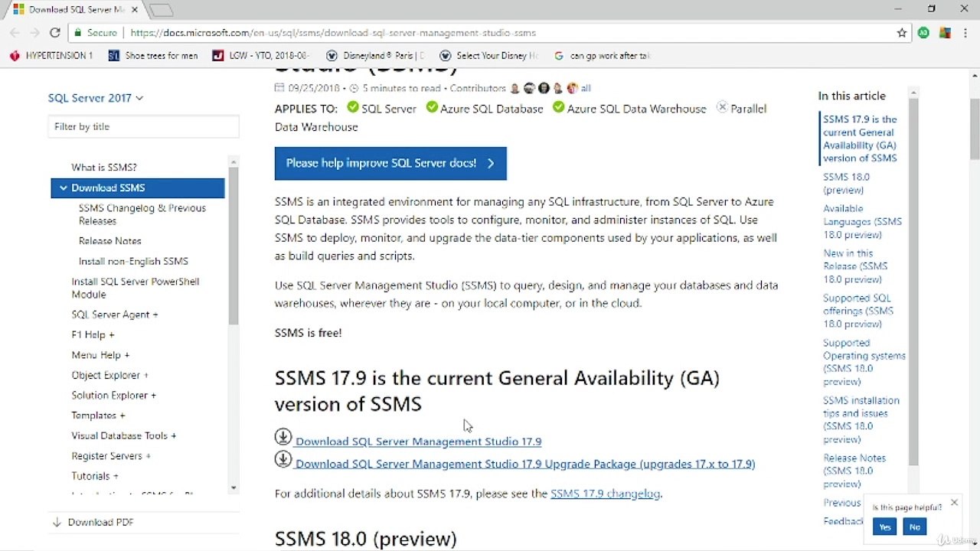Open the Disneyland Paris bookmark
This screenshot has height=551, width=980.
click(375, 56)
